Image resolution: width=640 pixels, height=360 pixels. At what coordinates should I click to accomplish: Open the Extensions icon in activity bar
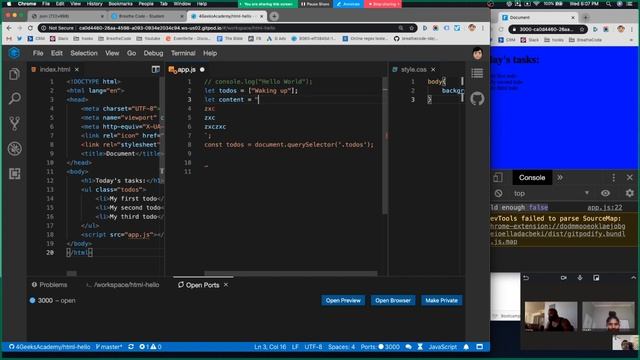[x=15, y=173]
